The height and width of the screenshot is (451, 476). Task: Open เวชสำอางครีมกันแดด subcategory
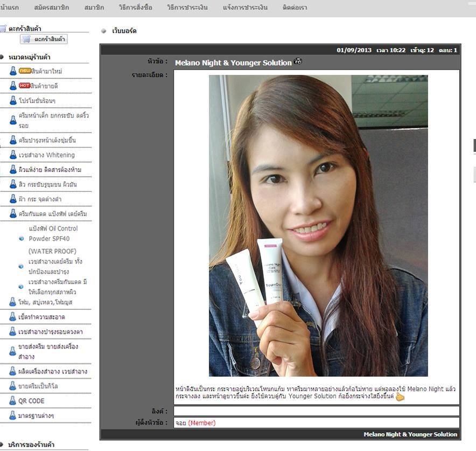[58, 287]
